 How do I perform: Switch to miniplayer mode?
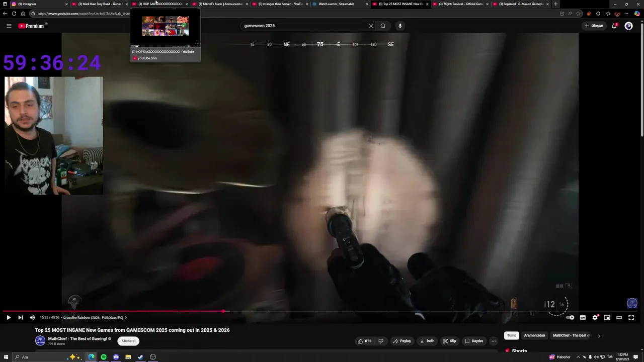[607, 317]
